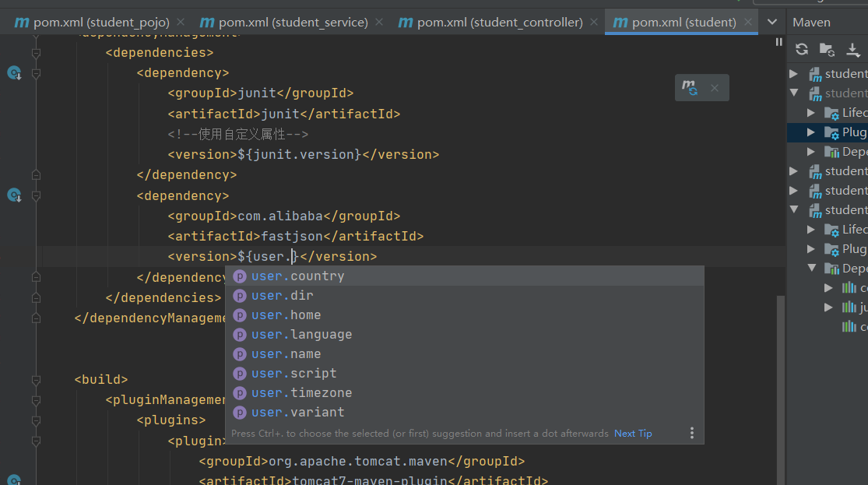868x485 pixels.
Task: Click the gutter icon beside junit dependency
Action: pyautogui.click(x=14, y=73)
